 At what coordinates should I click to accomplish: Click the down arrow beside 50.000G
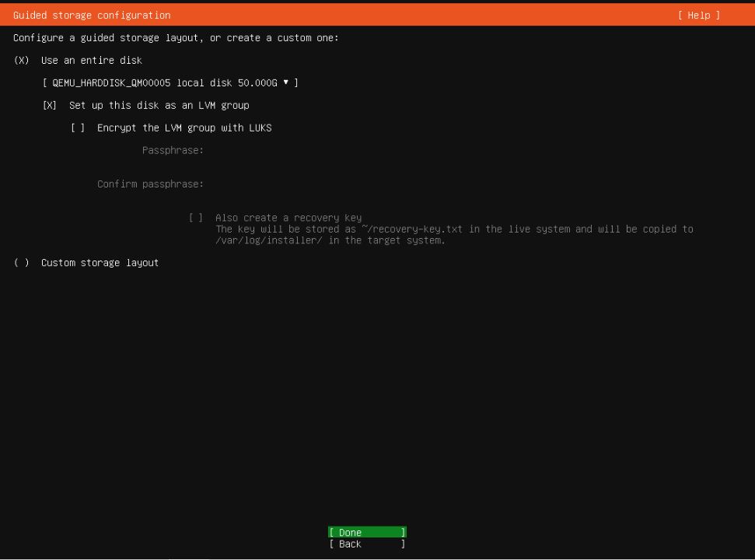pos(286,82)
